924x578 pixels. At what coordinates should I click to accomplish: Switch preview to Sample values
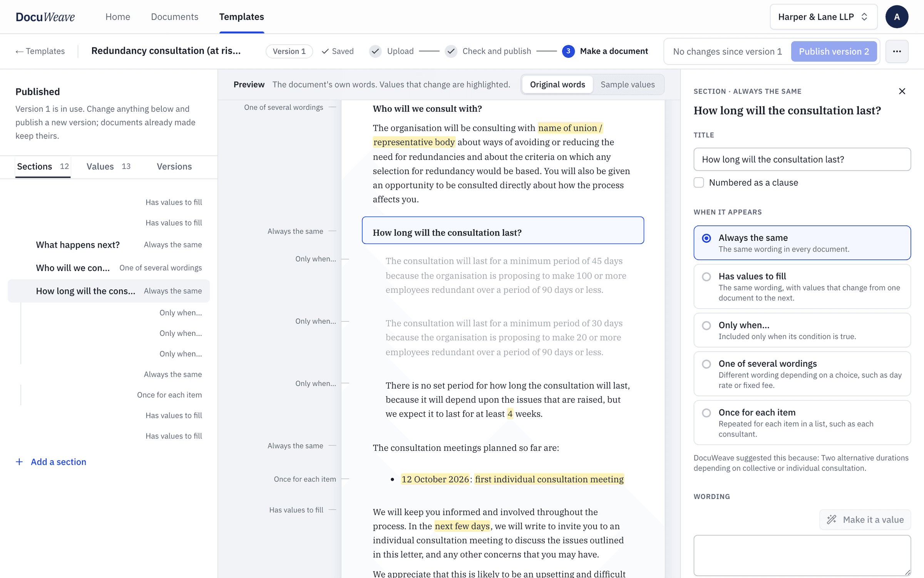click(x=628, y=84)
